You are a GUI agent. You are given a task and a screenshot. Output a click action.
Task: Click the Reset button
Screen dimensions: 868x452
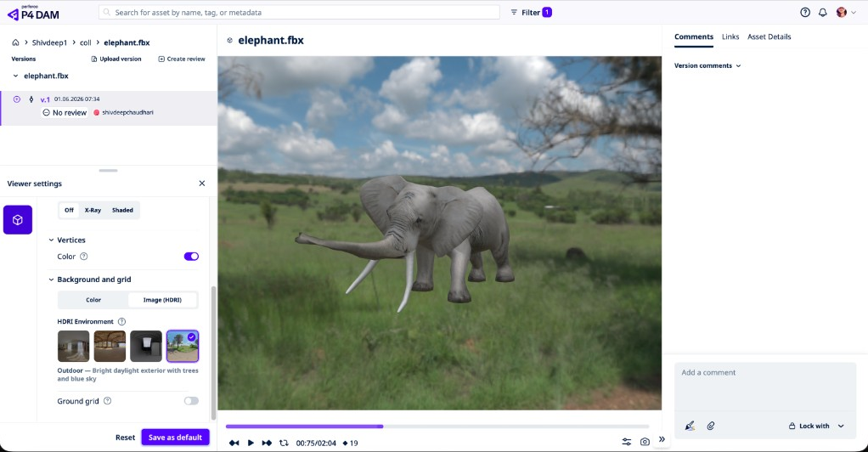pyautogui.click(x=125, y=438)
